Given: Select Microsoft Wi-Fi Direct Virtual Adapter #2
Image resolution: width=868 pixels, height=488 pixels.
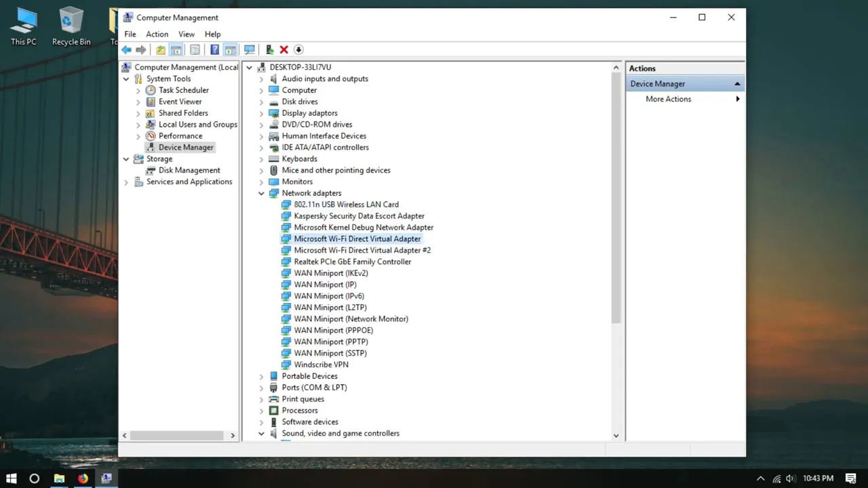Looking at the screenshot, I should click(362, 250).
